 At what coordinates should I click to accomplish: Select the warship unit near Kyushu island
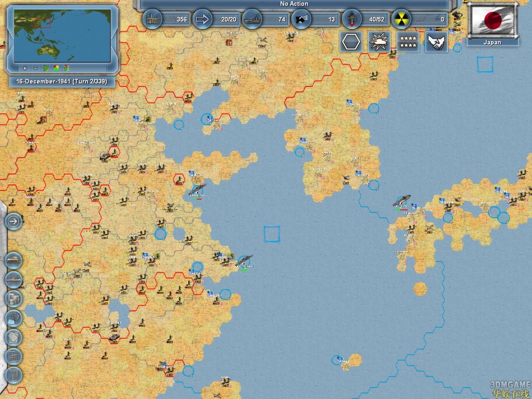coord(402,201)
